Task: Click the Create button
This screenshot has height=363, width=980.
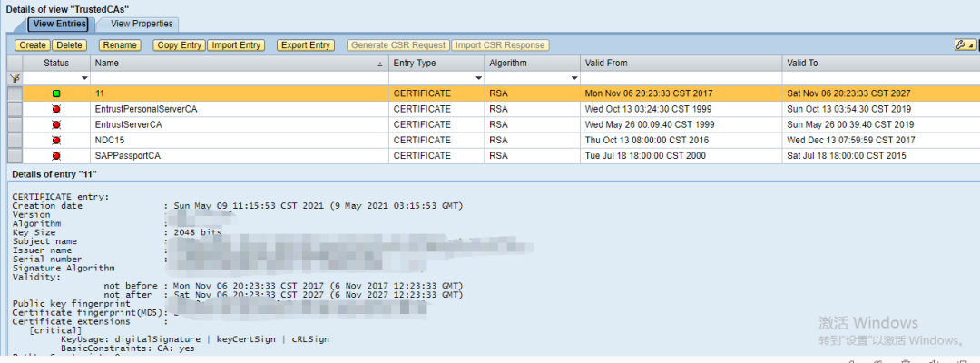Action: [33, 45]
